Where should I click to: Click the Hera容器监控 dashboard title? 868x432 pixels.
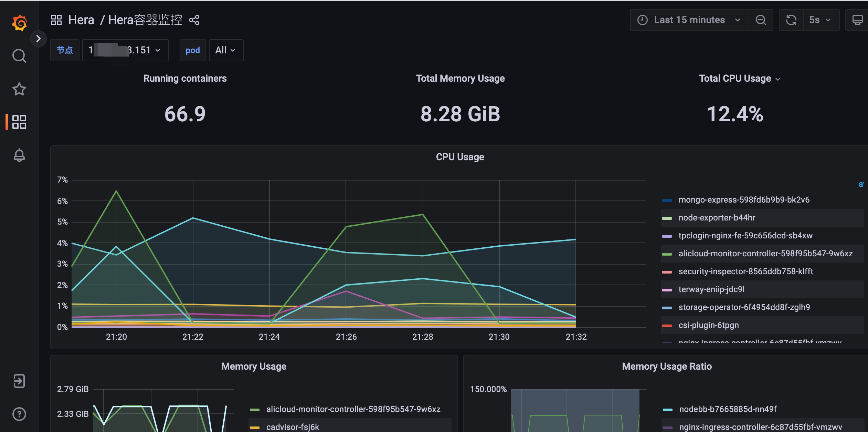(145, 20)
